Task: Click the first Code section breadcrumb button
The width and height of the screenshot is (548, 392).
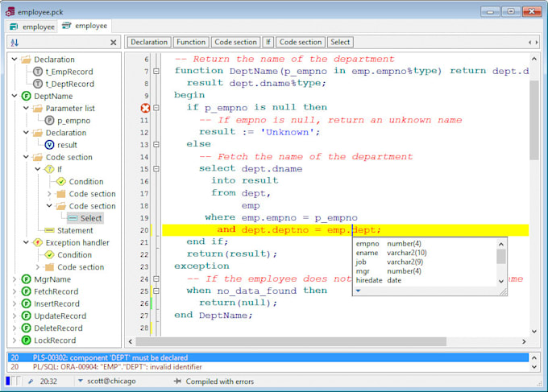Action: coord(235,42)
